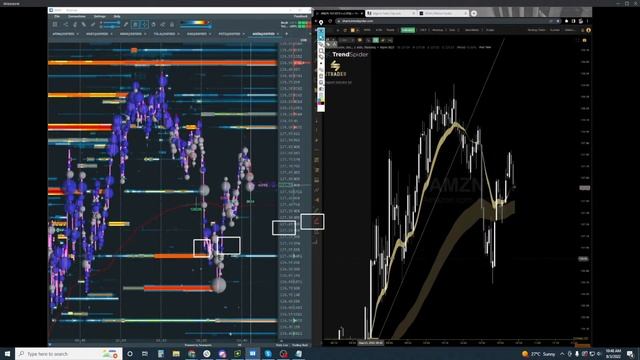Open Task View from the Windows taskbar
640x360 pixels.
point(145,353)
